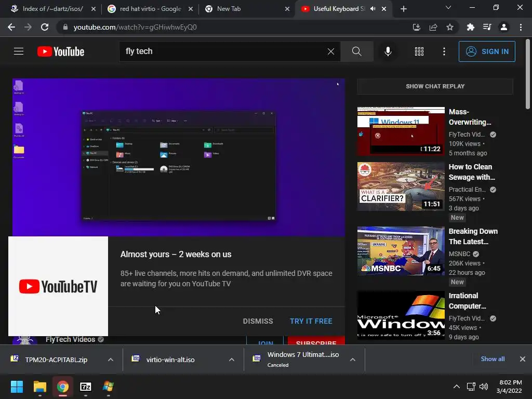The image size is (532, 399).
Task: Close the New Tab tab
Action: click(287, 9)
